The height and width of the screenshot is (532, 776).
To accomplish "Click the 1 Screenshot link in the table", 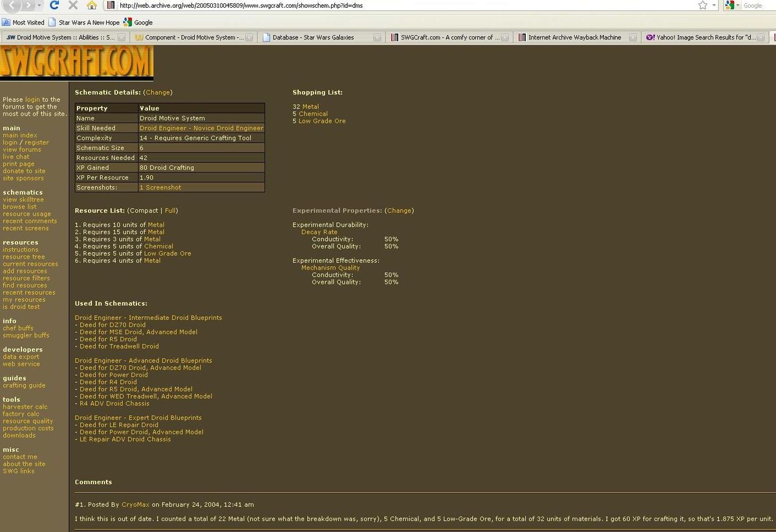I will click(x=160, y=187).
